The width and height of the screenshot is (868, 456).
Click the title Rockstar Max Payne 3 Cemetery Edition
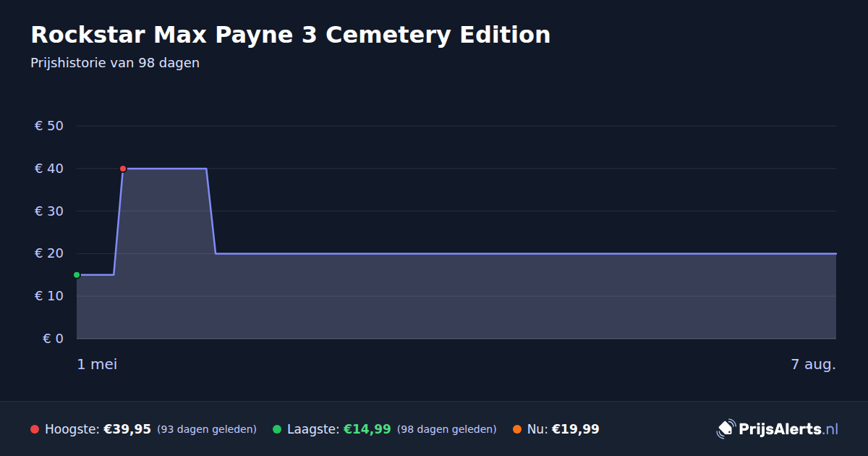coord(290,35)
